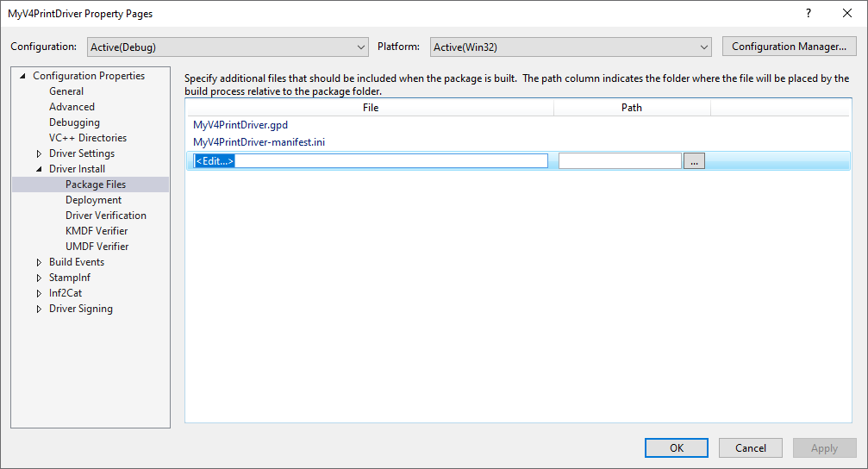Collapse the Driver Install node arrow
Screen dimensions: 868x469
pyautogui.click(x=39, y=169)
